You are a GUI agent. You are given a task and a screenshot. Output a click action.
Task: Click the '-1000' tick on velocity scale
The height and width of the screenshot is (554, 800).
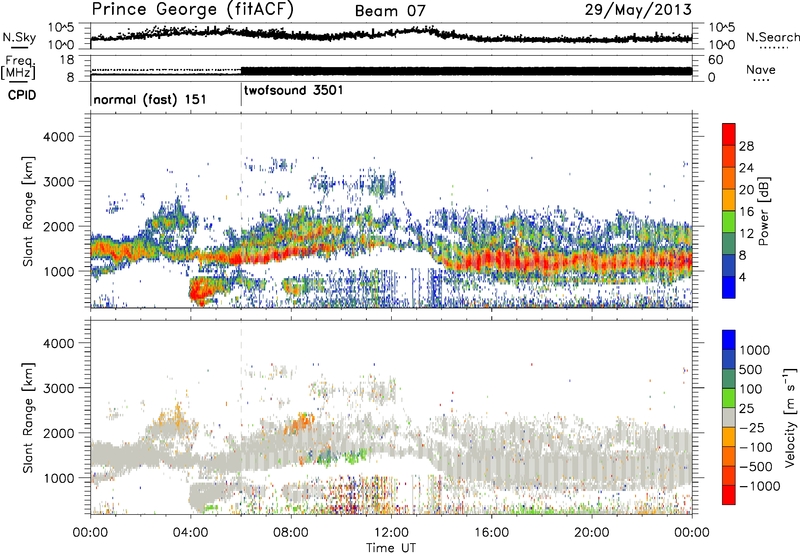click(759, 486)
